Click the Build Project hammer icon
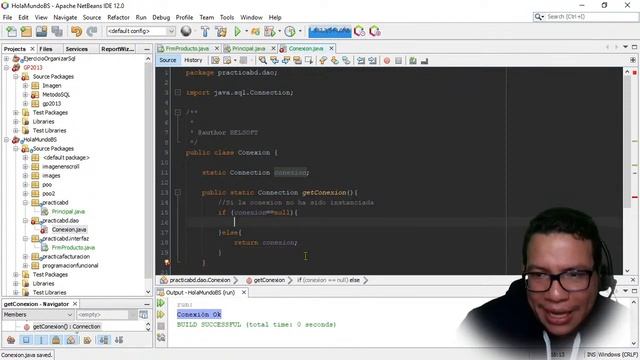Image resolution: width=640 pixels, height=360 pixels. coord(205,31)
